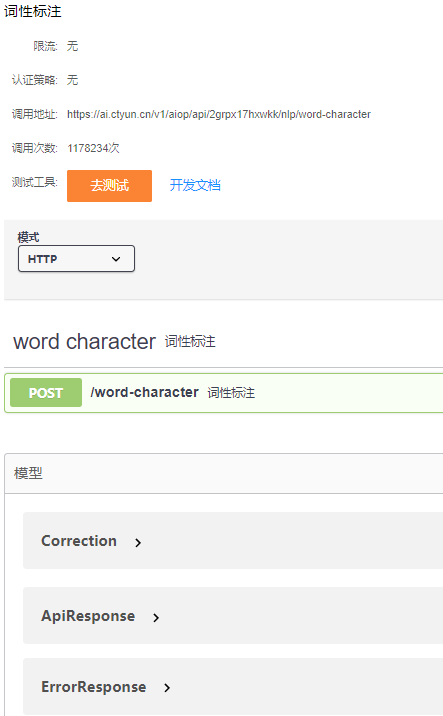The width and height of the screenshot is (443, 716).
Task: Open the 开发文档 link
Action: (195, 185)
